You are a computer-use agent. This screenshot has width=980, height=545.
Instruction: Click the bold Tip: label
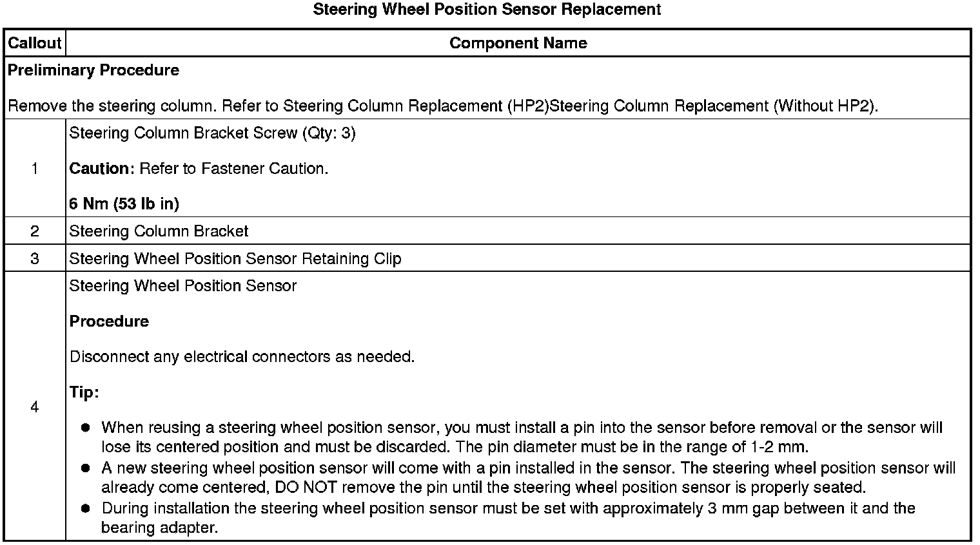(84, 392)
